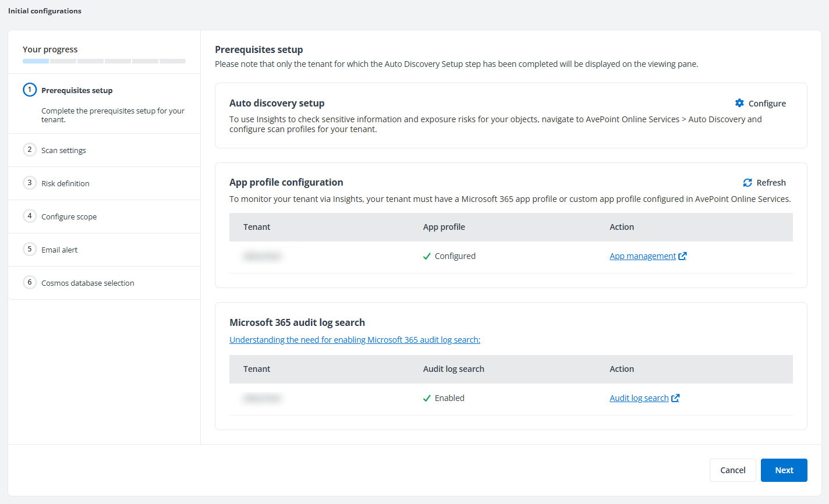Select Cosmos database selection step
This screenshot has height=504, width=829.
click(x=87, y=283)
